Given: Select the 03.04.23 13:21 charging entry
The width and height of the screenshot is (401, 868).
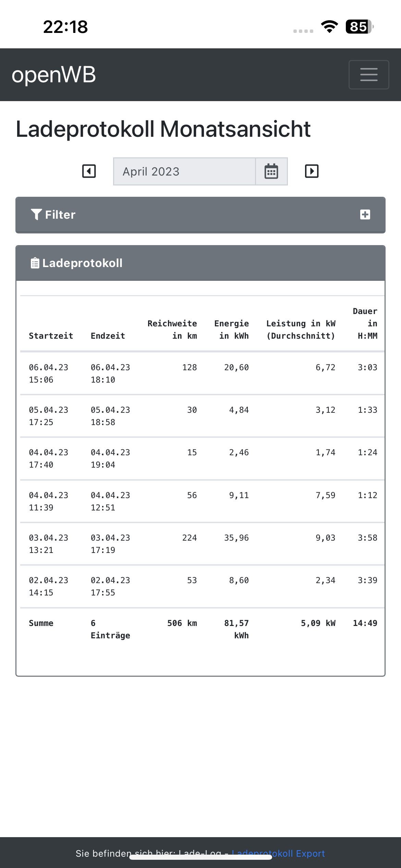Looking at the screenshot, I should pyautogui.click(x=48, y=544).
